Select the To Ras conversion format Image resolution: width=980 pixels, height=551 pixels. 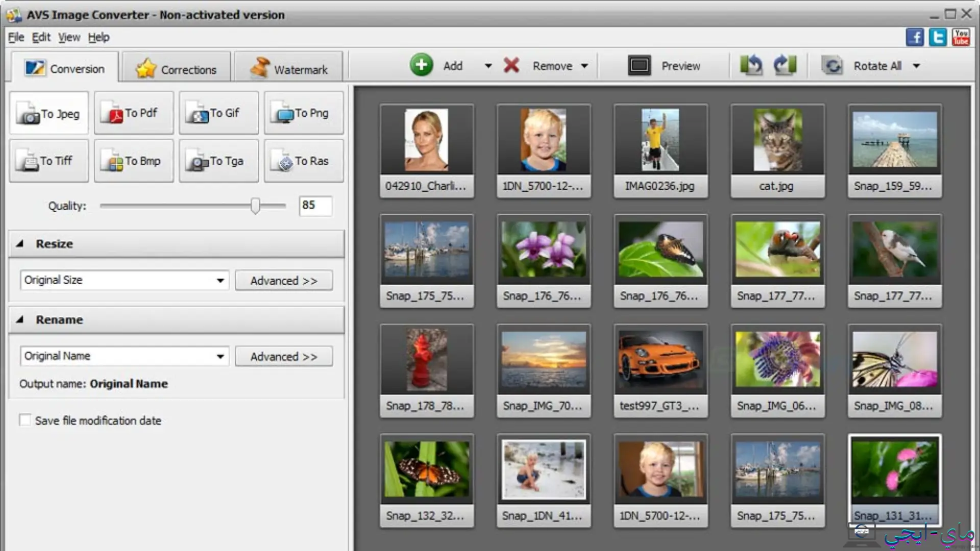point(304,161)
